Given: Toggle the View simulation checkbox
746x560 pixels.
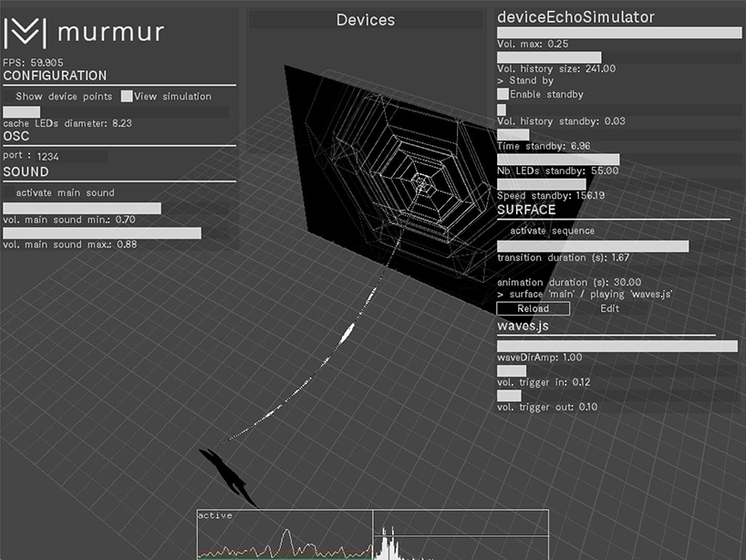Looking at the screenshot, I should point(127,96).
